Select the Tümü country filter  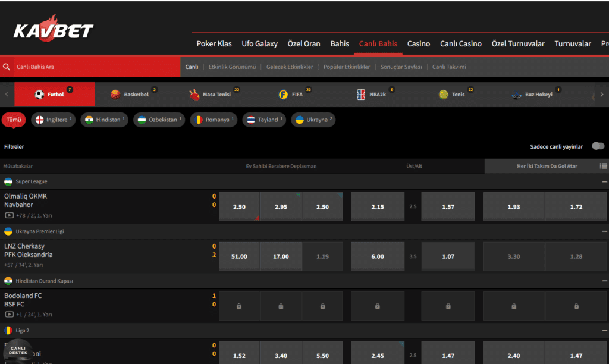14,120
